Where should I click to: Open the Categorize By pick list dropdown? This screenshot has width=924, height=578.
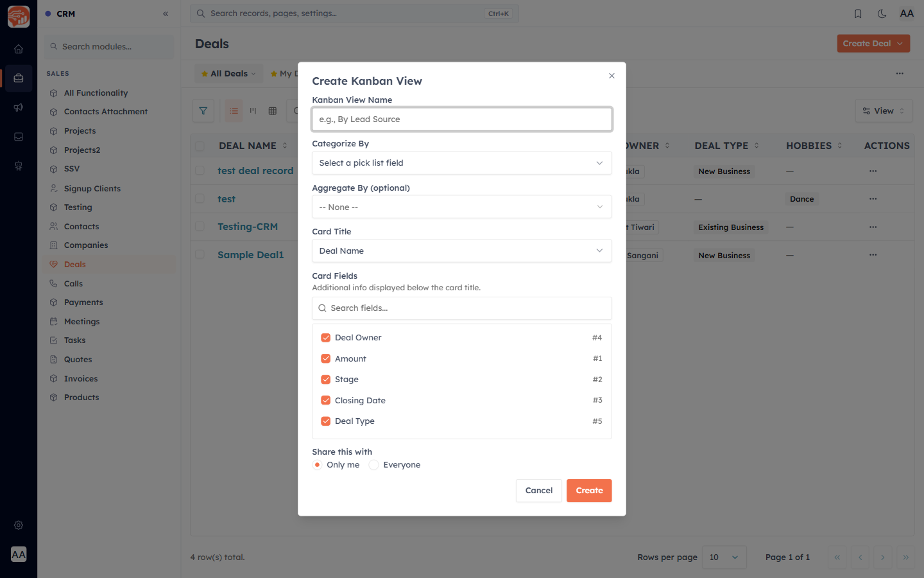[462, 163]
